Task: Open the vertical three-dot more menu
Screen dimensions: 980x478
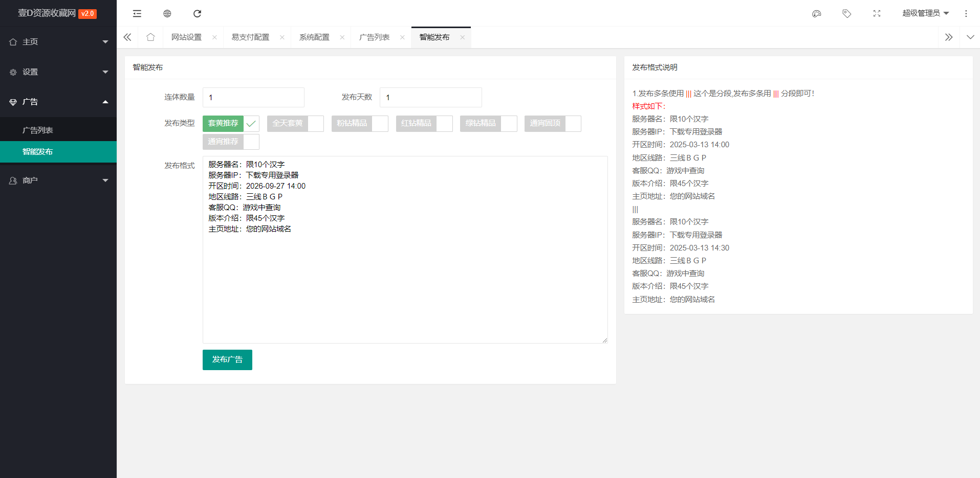Action: coord(966,13)
